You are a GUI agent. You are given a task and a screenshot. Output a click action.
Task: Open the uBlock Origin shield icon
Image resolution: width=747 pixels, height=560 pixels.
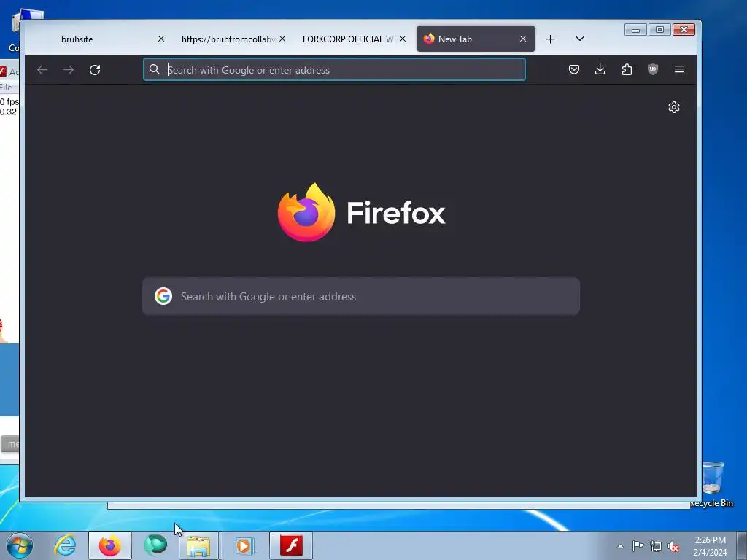click(x=653, y=69)
